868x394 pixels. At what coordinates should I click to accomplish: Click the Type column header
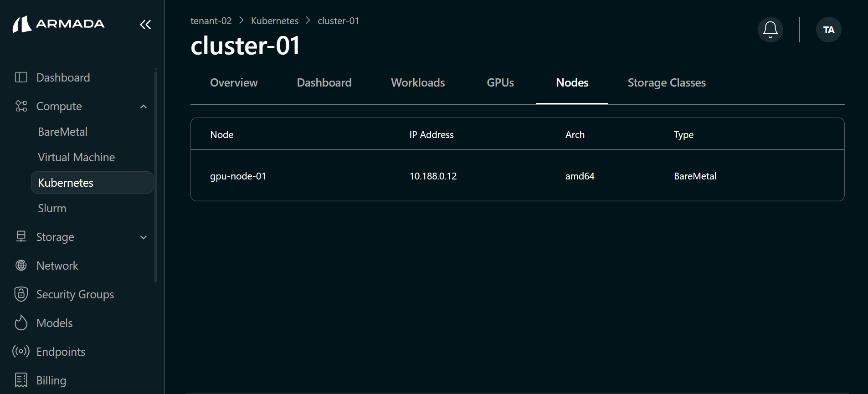683,135
